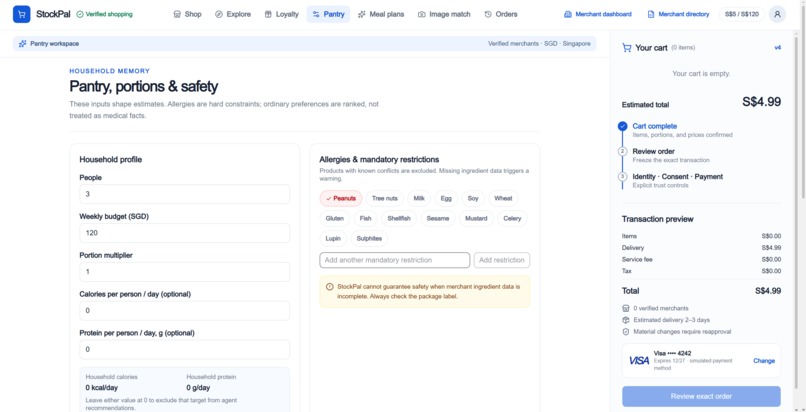The height and width of the screenshot is (412, 806).
Task: Switch to Meal plans tab
Action: tap(381, 14)
